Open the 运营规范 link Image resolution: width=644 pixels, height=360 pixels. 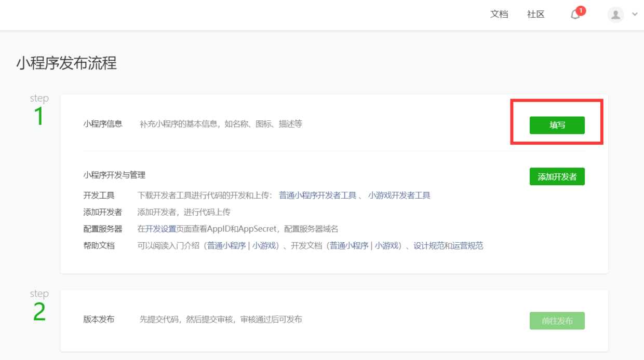click(468, 246)
